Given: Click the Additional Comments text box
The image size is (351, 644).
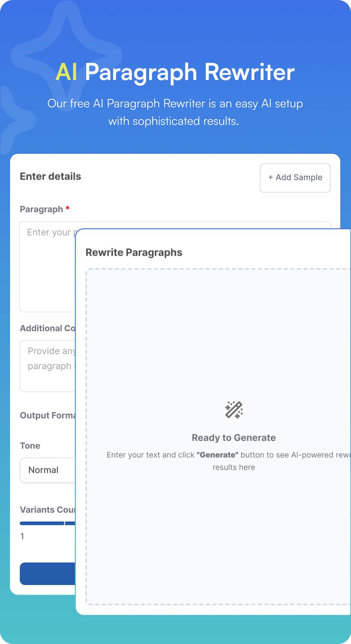Looking at the screenshot, I should pos(47,364).
